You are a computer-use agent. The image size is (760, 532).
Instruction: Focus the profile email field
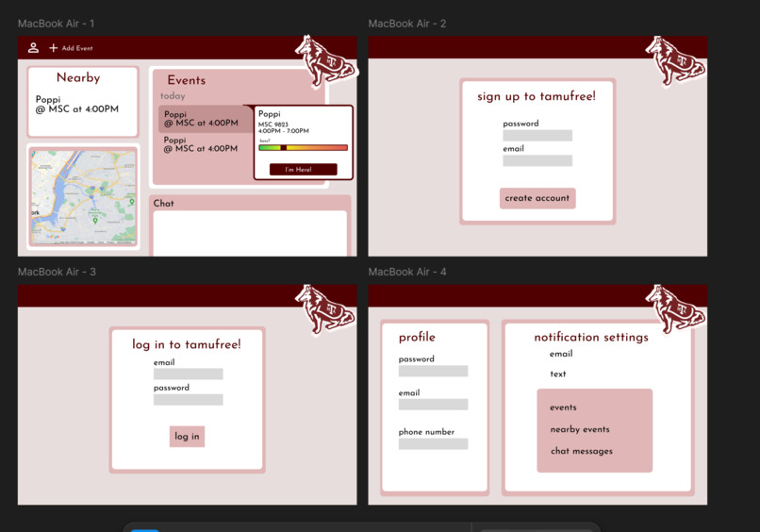point(434,405)
